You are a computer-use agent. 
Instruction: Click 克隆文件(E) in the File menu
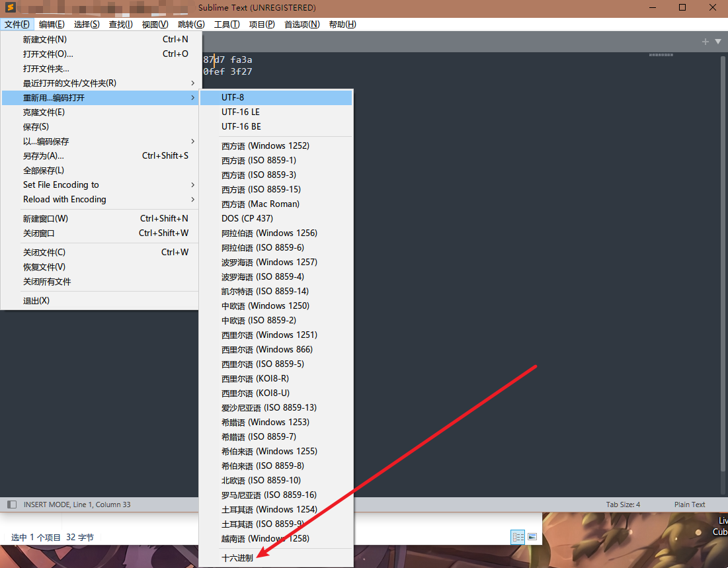(x=101, y=112)
